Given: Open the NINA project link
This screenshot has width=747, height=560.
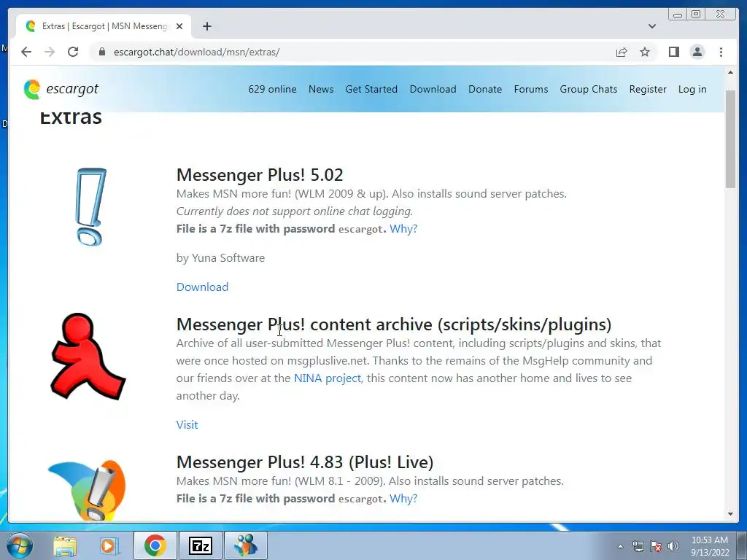Looking at the screenshot, I should point(328,378).
